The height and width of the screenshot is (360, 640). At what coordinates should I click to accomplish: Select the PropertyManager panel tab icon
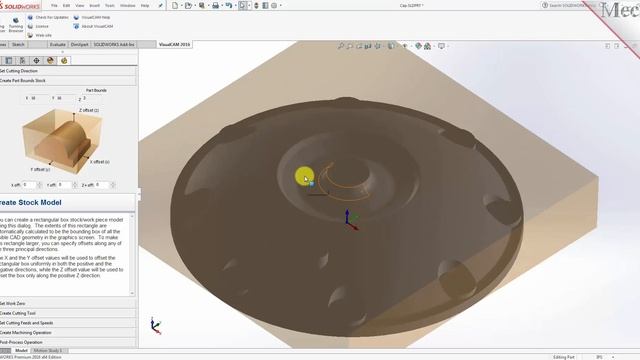pyautogui.click(x=9, y=60)
